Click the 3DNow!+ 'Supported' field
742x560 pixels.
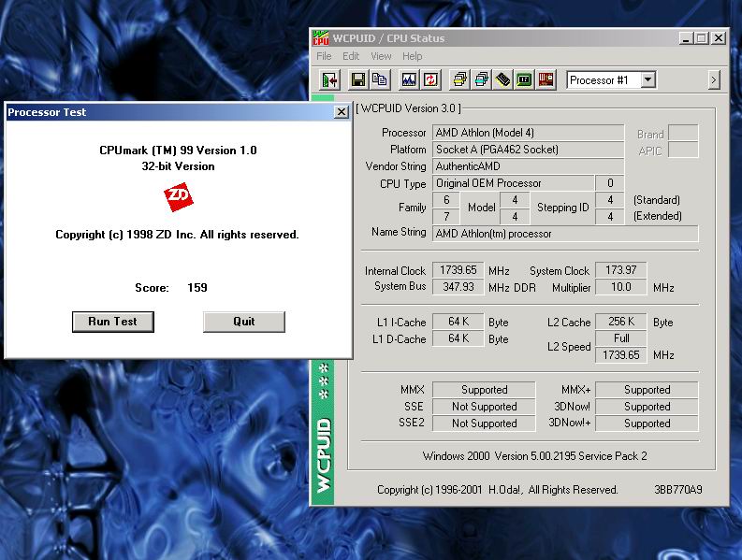click(647, 424)
